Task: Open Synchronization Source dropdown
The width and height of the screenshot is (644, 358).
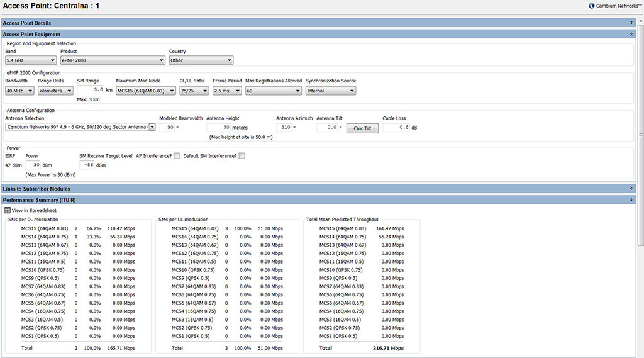Action: (331, 91)
